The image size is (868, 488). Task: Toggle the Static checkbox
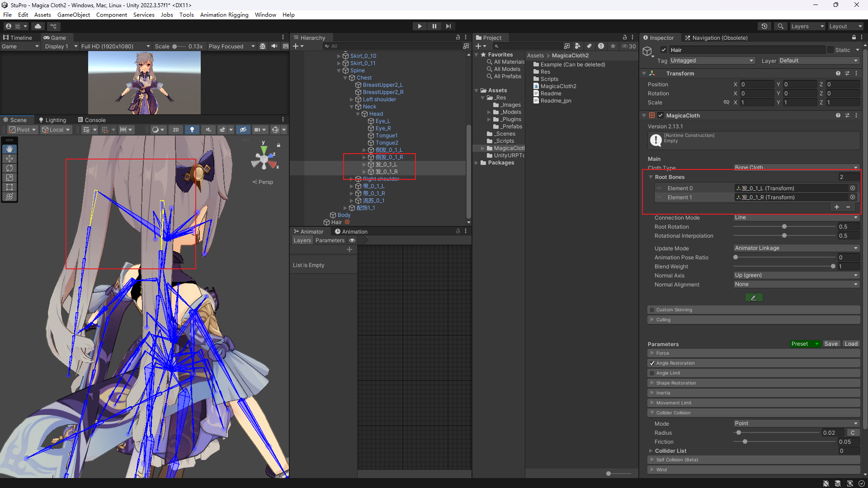coord(830,50)
